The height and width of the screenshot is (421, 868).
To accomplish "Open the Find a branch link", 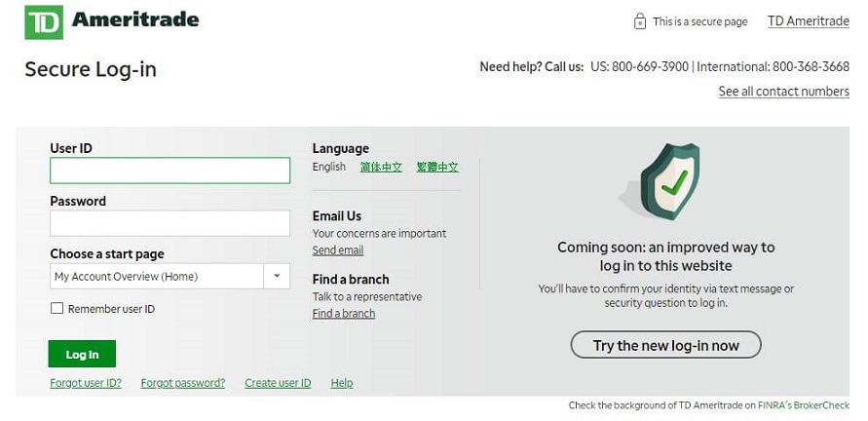I will click(344, 314).
